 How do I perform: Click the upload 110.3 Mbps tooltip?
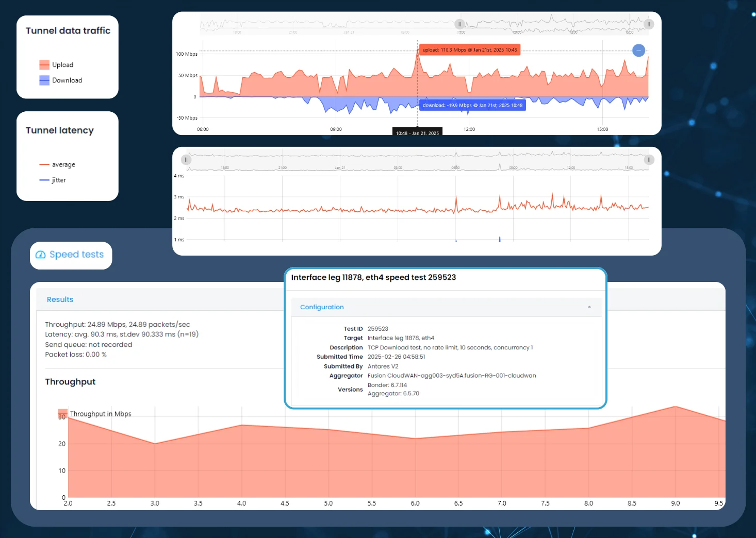click(469, 50)
